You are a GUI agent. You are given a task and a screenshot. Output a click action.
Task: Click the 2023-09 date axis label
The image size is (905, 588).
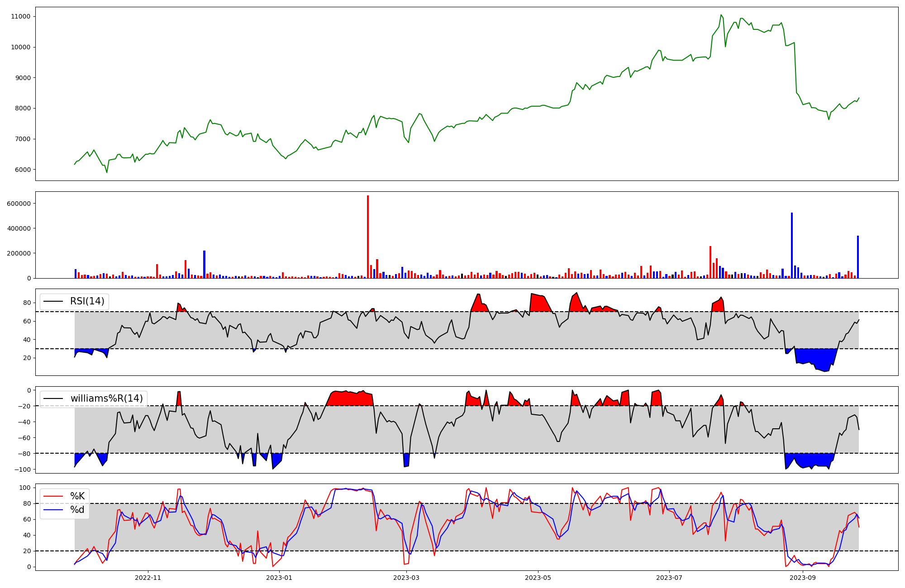point(803,578)
